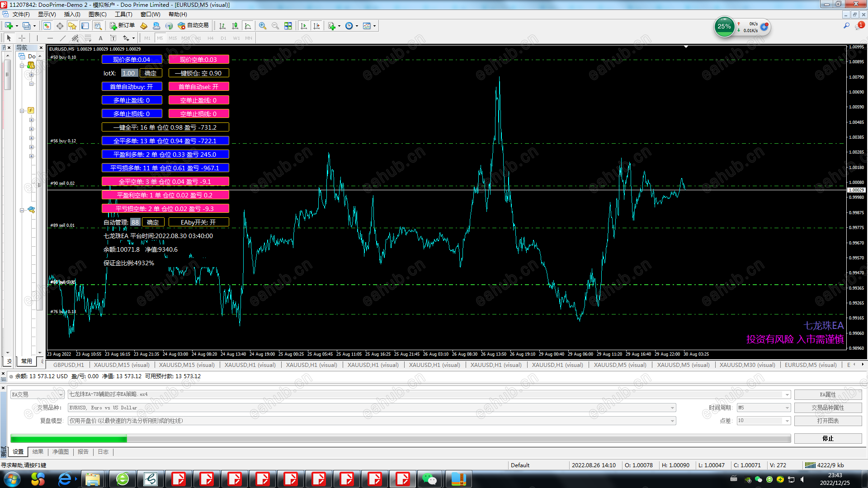Viewport: 868px width, 488px height.
Task: Toggle the AutoTrading (自动交易) button
Action: [193, 26]
